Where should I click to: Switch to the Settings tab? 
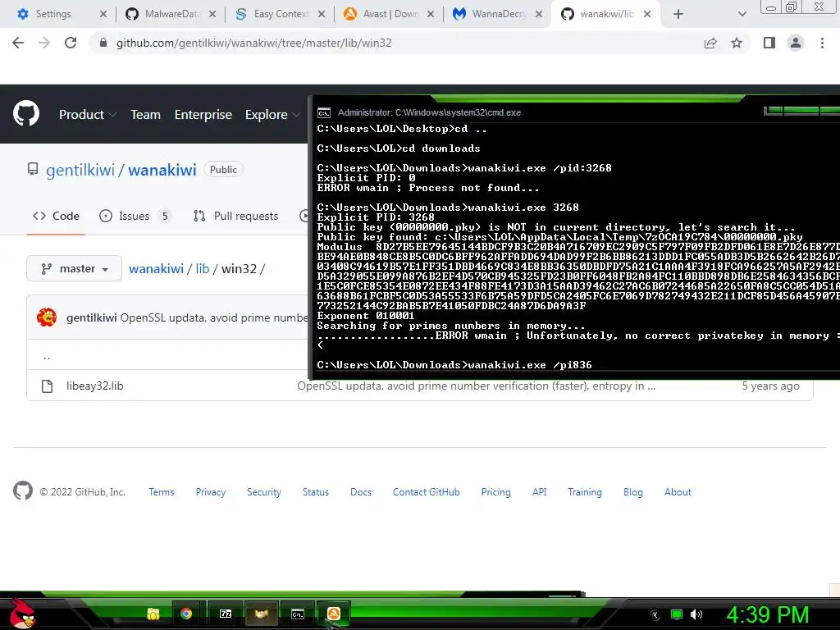click(53, 14)
